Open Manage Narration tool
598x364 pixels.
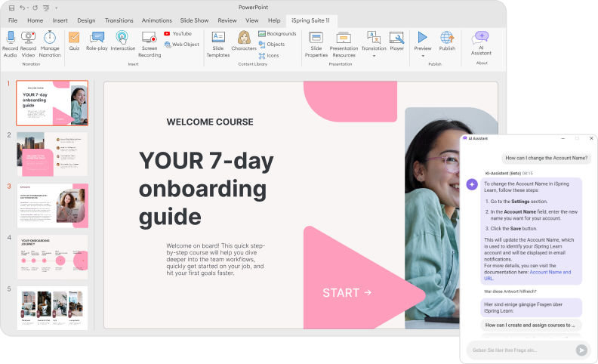pos(50,45)
